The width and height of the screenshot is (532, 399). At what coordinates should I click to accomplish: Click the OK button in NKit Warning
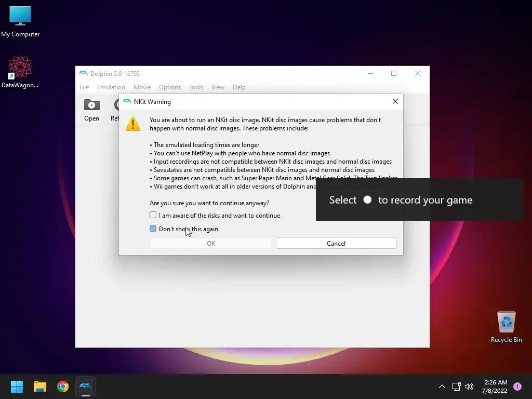pyautogui.click(x=211, y=243)
